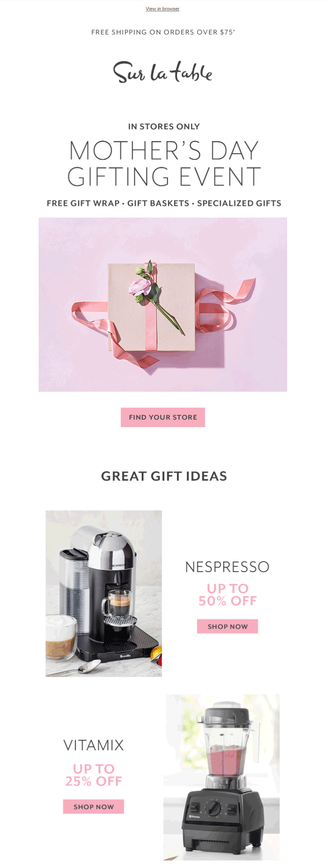Click the Great Gift Ideas heading
The width and height of the screenshot is (326, 868).
click(164, 476)
